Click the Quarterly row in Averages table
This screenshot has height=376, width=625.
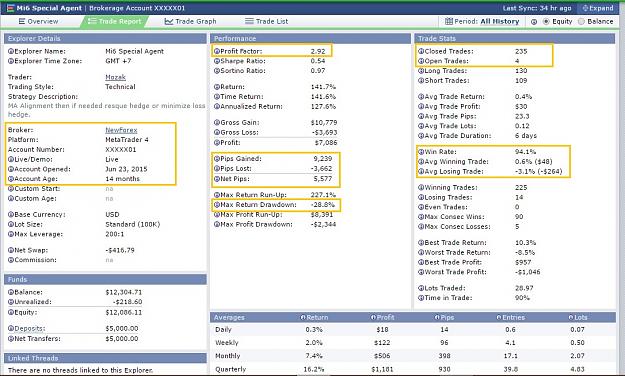click(413, 369)
